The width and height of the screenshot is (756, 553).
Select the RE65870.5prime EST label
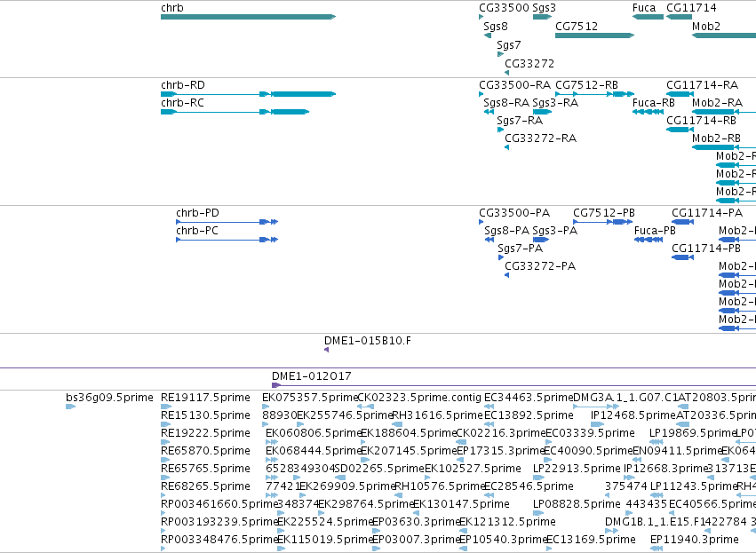point(205,451)
